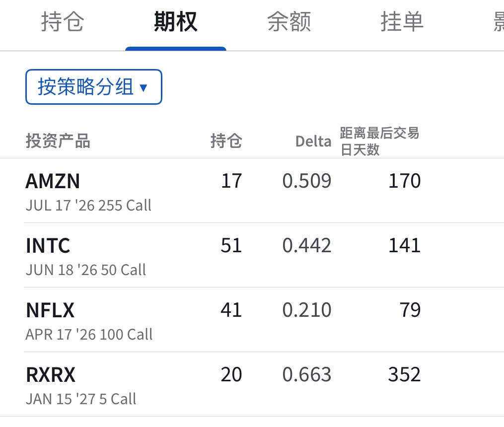This screenshot has height=427, width=504.
Task: Open the 余额 tab
Action: pyautogui.click(x=289, y=22)
